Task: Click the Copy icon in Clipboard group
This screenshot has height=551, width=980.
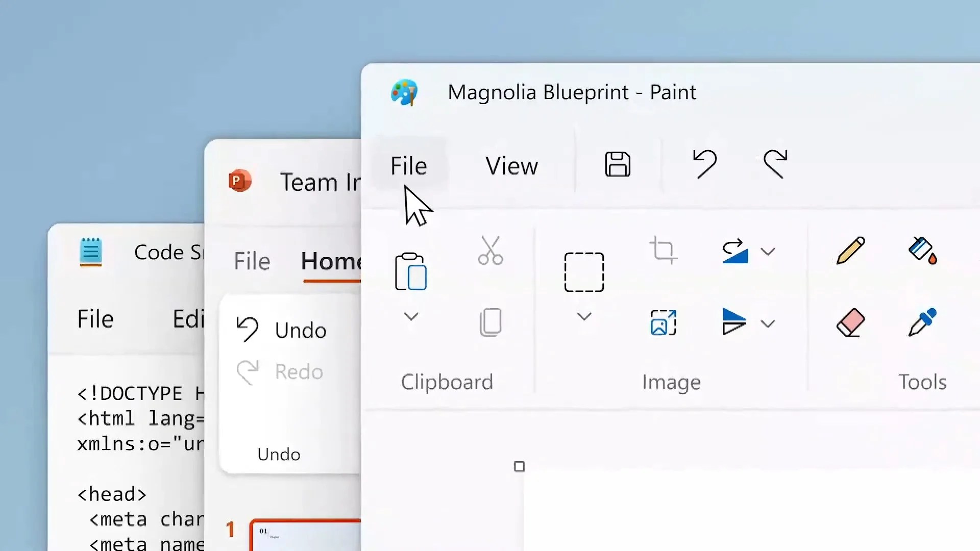Action: tap(491, 322)
